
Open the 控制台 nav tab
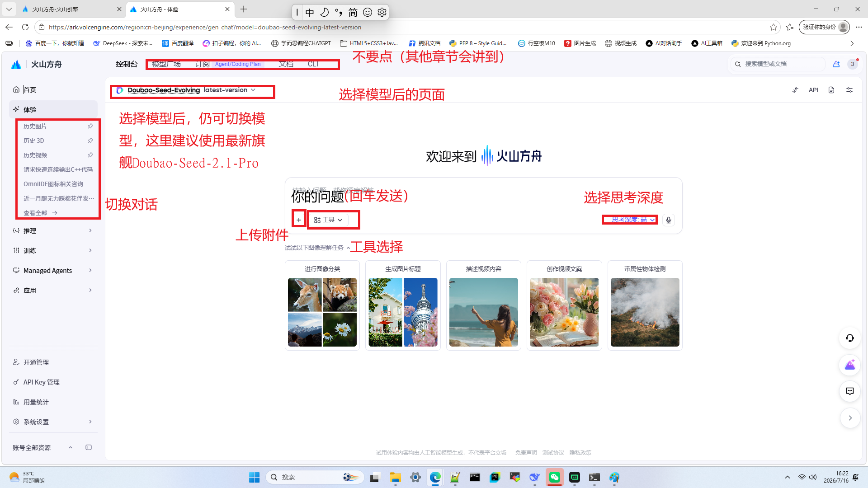(127, 64)
